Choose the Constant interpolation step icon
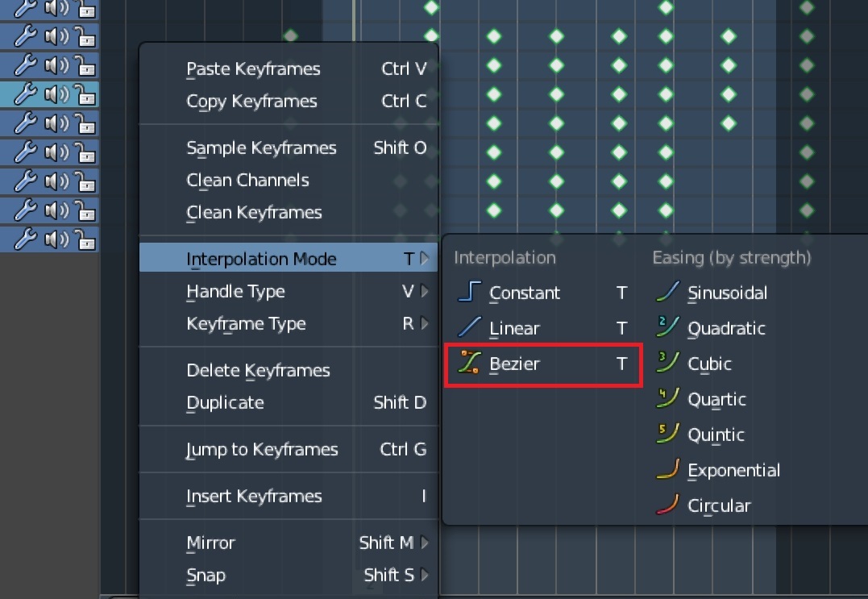This screenshot has height=599, width=868. pyautogui.click(x=469, y=292)
